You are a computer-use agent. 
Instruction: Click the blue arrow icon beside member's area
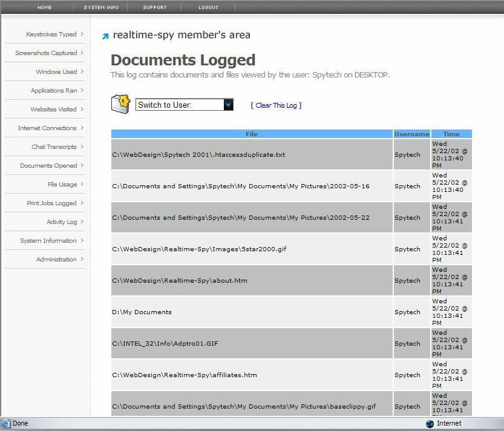pyautogui.click(x=105, y=36)
